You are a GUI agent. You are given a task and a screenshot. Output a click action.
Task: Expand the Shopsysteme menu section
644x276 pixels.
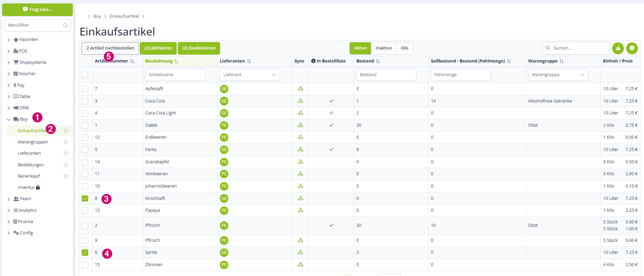pos(9,63)
